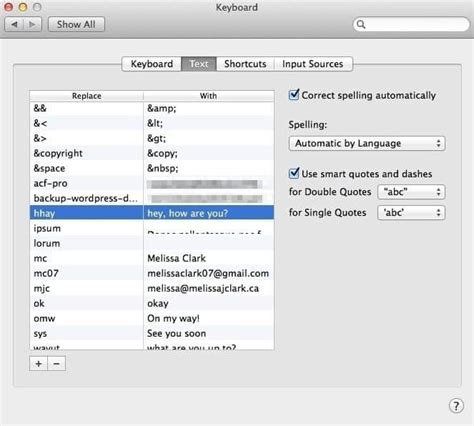The image size is (474, 426).
Task: Click melissaclark07@gmail.com replacement text
Action: (x=208, y=274)
